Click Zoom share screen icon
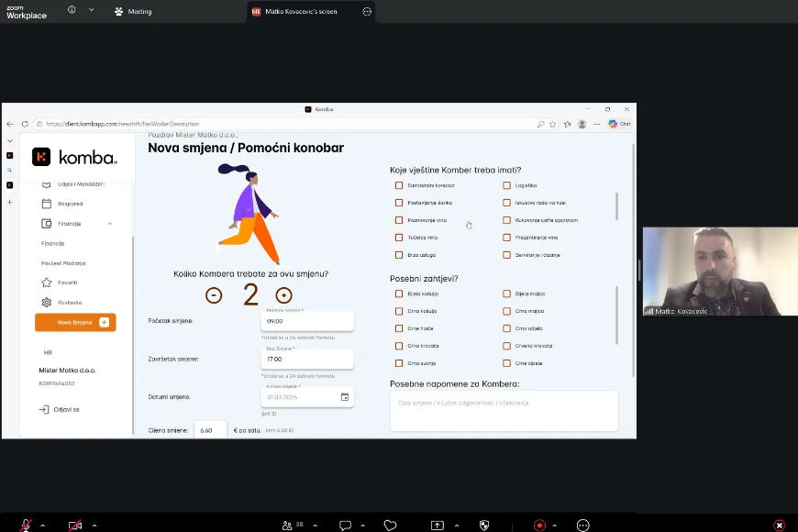The width and height of the screenshot is (798, 532). (438, 526)
